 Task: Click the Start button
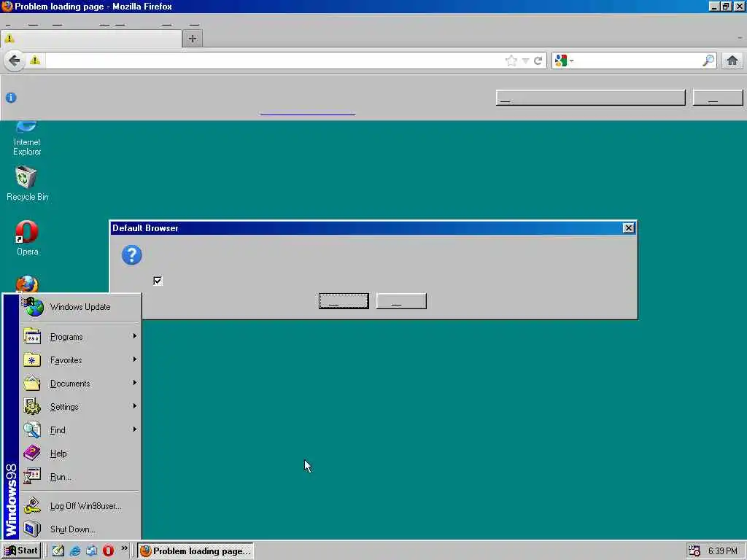(x=21, y=551)
